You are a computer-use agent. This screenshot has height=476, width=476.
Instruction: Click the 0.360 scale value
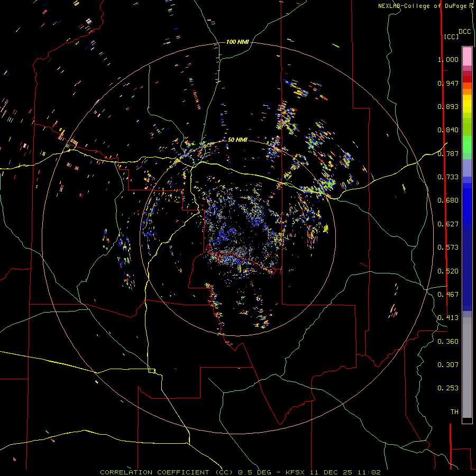pyautogui.click(x=448, y=342)
